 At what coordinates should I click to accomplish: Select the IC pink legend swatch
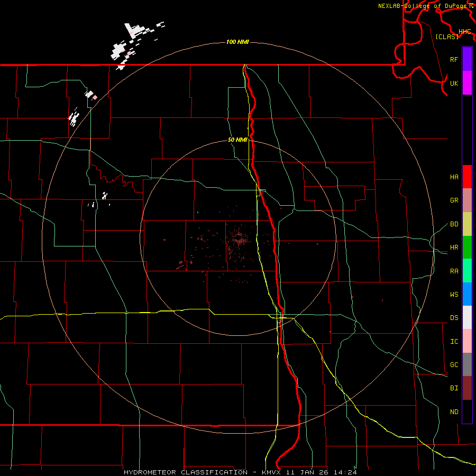(x=467, y=341)
